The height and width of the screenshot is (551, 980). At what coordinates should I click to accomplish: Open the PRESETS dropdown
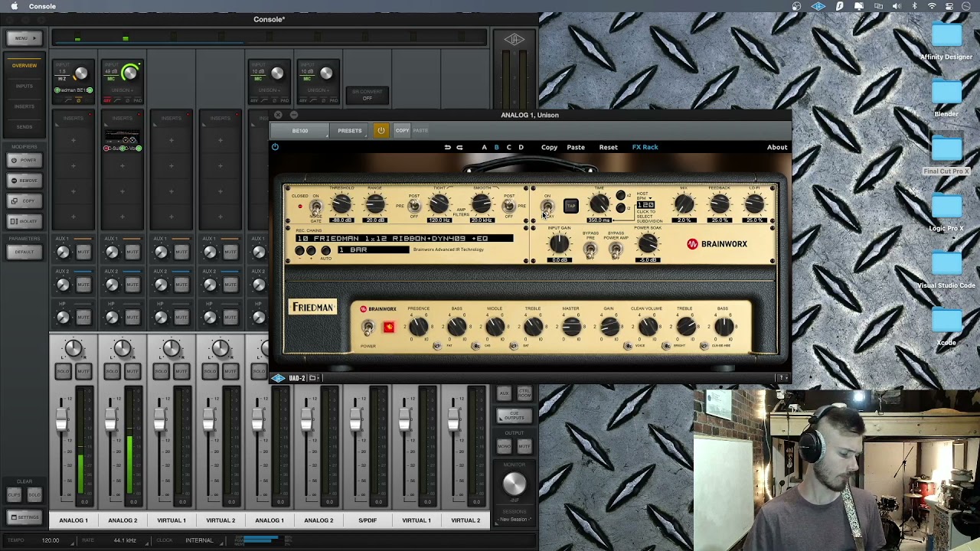tap(350, 131)
